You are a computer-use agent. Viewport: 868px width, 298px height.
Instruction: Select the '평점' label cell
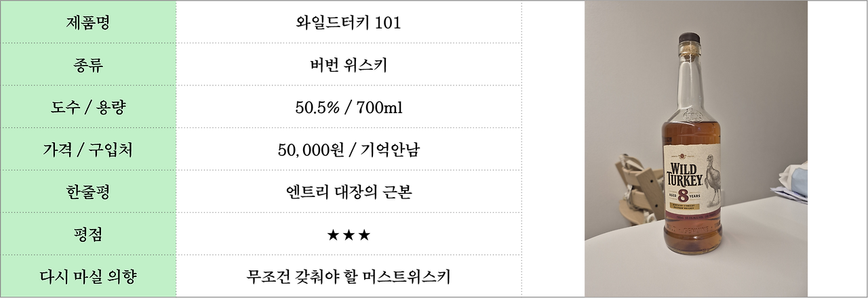[88, 234]
